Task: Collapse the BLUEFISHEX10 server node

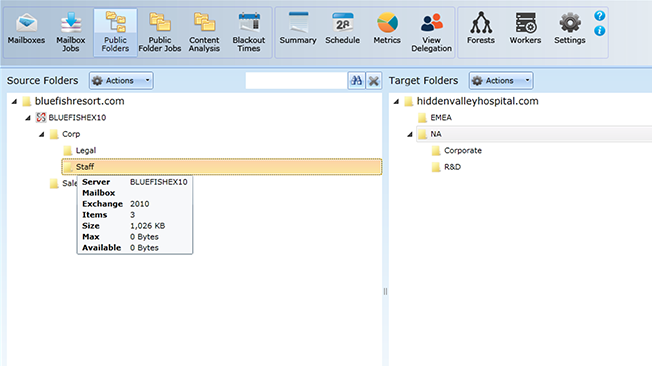Action: pyautogui.click(x=28, y=118)
